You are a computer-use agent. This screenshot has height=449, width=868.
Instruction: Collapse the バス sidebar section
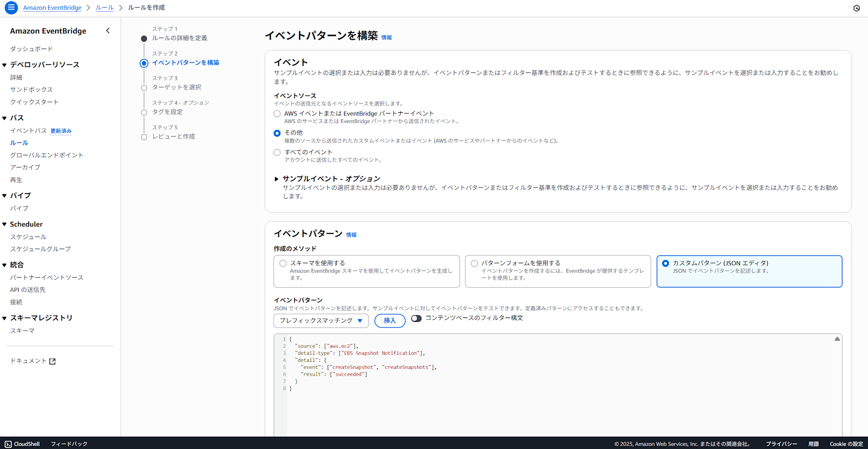pyautogui.click(x=4, y=118)
